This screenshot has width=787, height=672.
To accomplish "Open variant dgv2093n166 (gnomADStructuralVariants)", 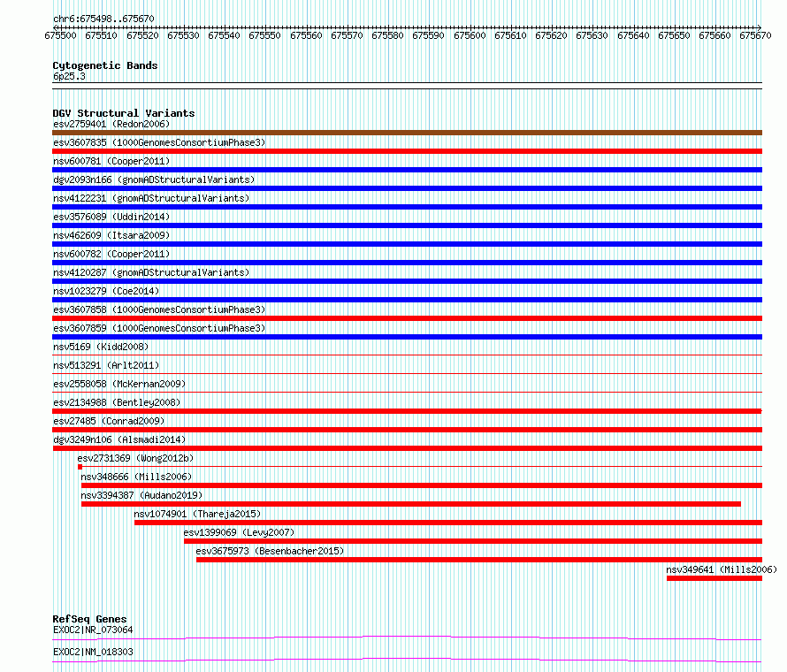I will point(154,179).
